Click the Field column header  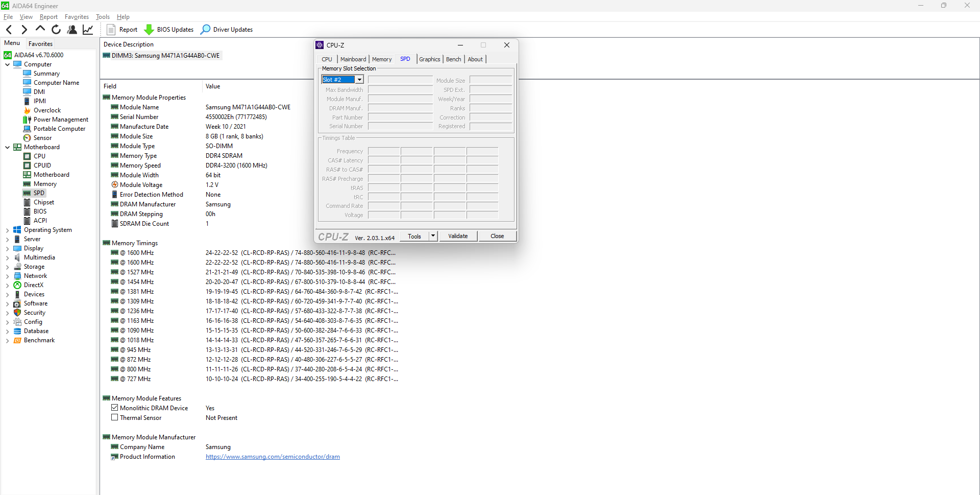tap(110, 86)
